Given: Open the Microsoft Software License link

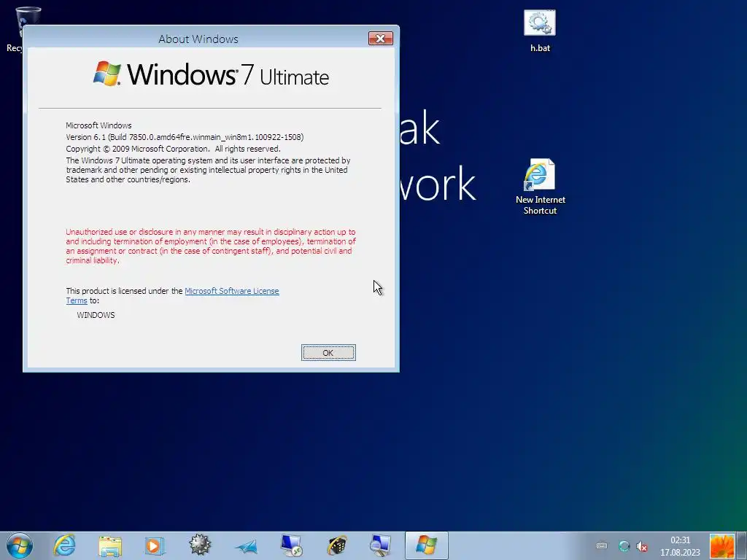Looking at the screenshot, I should pyautogui.click(x=231, y=291).
